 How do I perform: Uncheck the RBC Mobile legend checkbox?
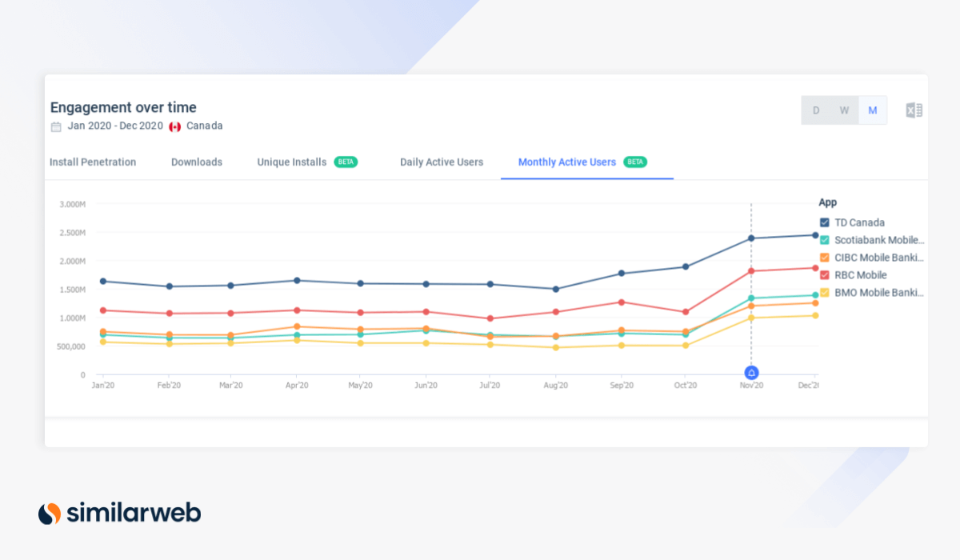click(825, 274)
